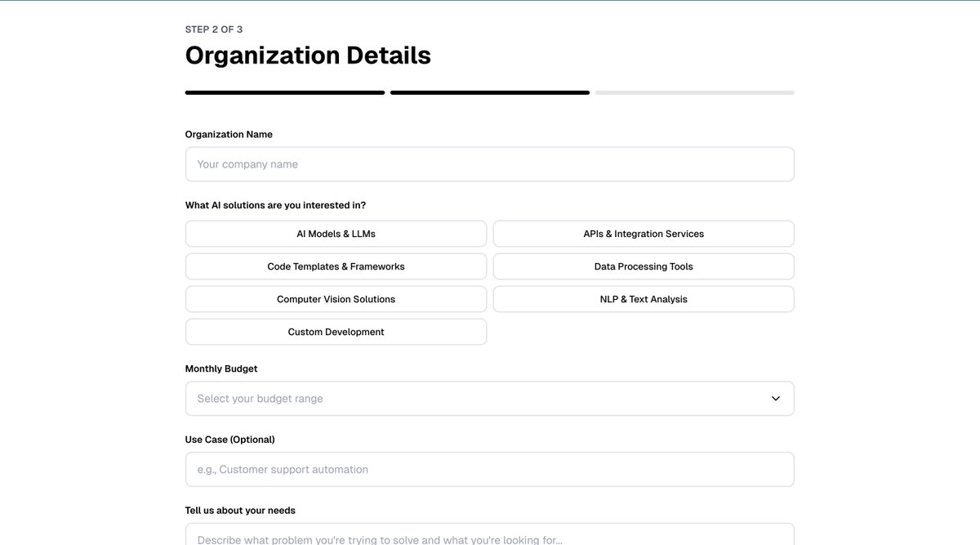Click the Organization Name label
This screenshot has height=545, width=980.
click(229, 134)
